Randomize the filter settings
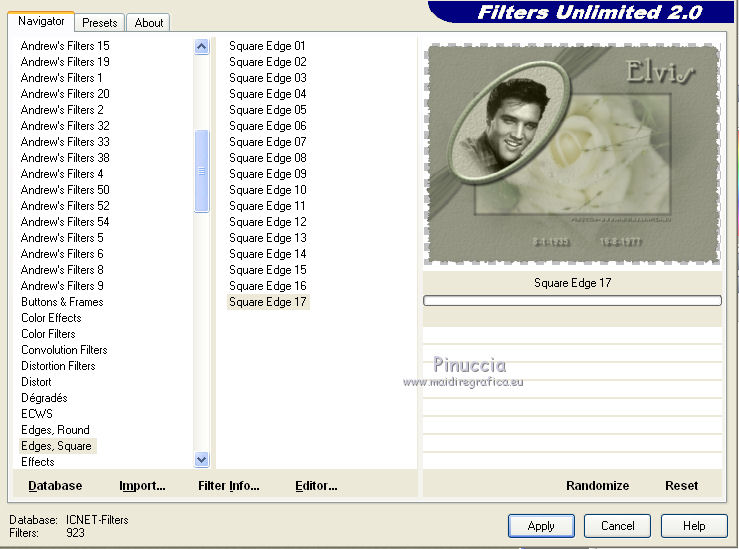Viewport: 739px width, 549px height. click(x=598, y=485)
